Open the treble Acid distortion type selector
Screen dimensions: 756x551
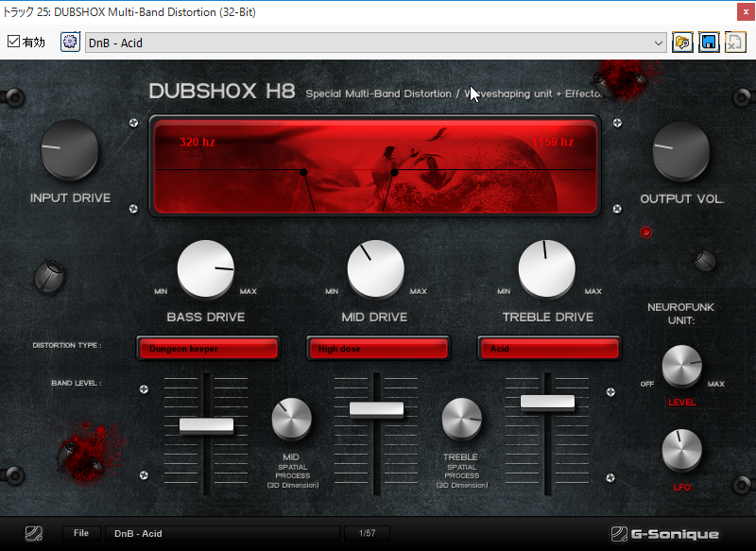(x=549, y=349)
